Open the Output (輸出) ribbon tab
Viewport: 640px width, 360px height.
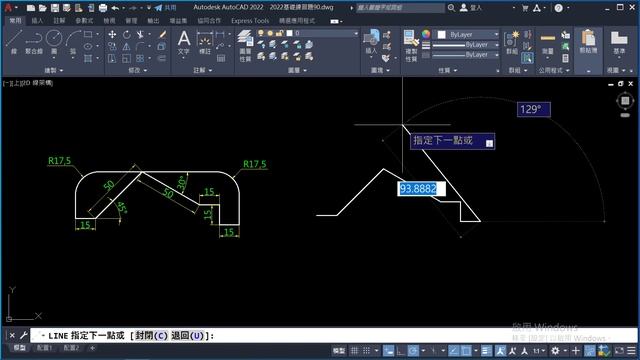[x=153, y=20]
